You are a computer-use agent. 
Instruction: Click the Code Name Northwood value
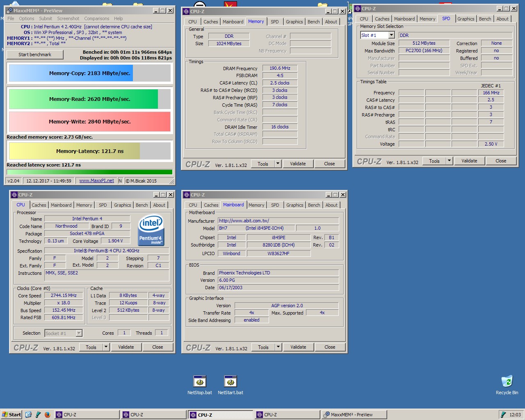tap(66, 226)
